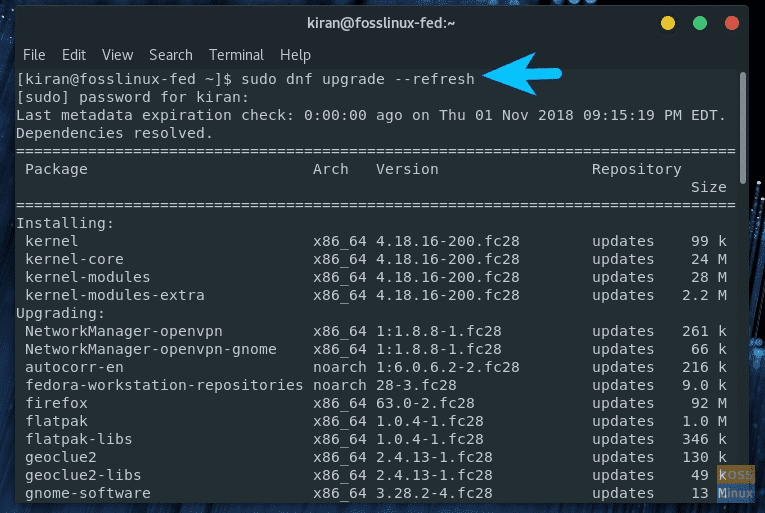This screenshot has width=765, height=513.
Task: Open the Edit menu
Action: coord(74,55)
